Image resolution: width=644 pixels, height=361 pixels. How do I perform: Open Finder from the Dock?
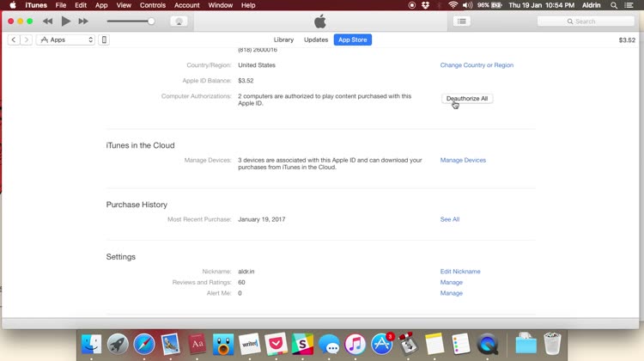[91, 344]
